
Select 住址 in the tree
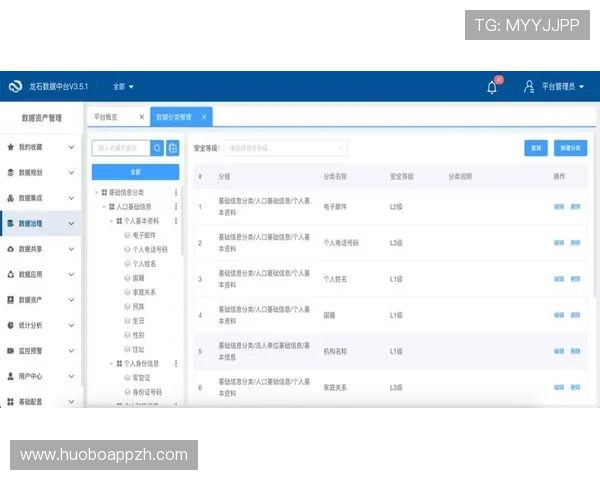click(x=138, y=349)
